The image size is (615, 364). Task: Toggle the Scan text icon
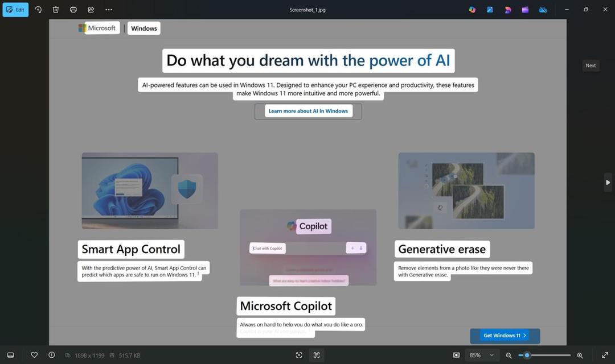click(x=317, y=355)
